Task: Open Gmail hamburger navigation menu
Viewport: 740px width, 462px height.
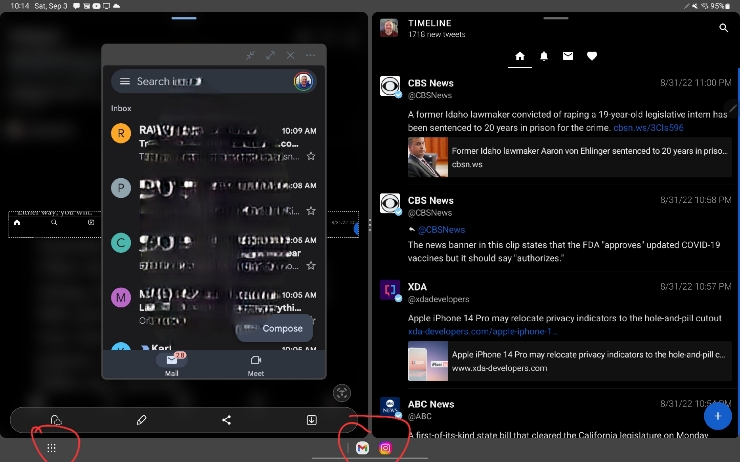Action: click(125, 81)
